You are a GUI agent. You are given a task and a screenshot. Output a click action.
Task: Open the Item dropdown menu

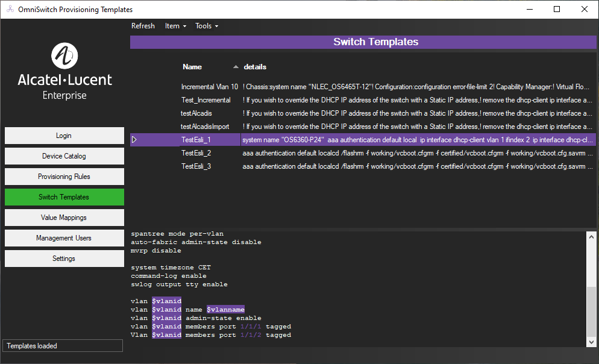(175, 26)
